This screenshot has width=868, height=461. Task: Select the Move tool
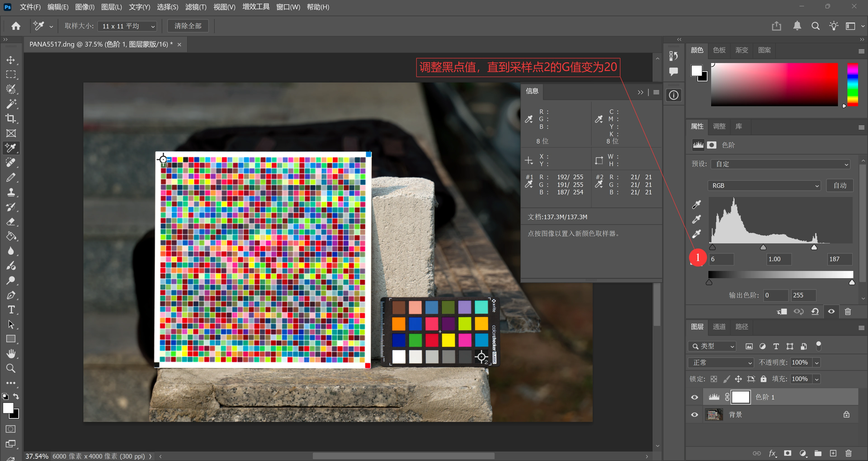point(11,60)
